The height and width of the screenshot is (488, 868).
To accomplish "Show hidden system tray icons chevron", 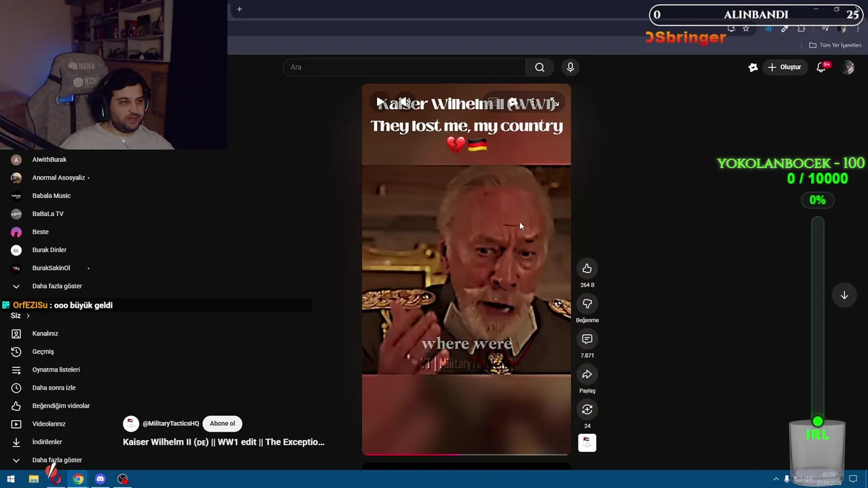I will click(x=776, y=479).
